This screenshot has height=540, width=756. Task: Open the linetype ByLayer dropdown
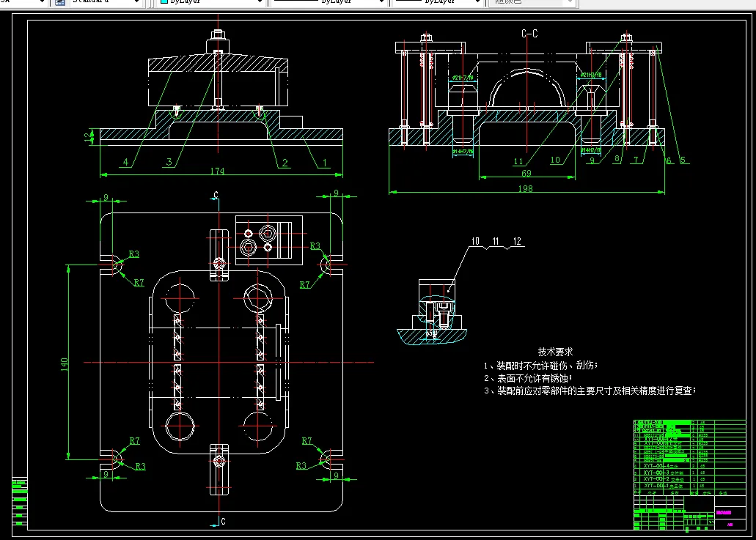click(381, 2)
